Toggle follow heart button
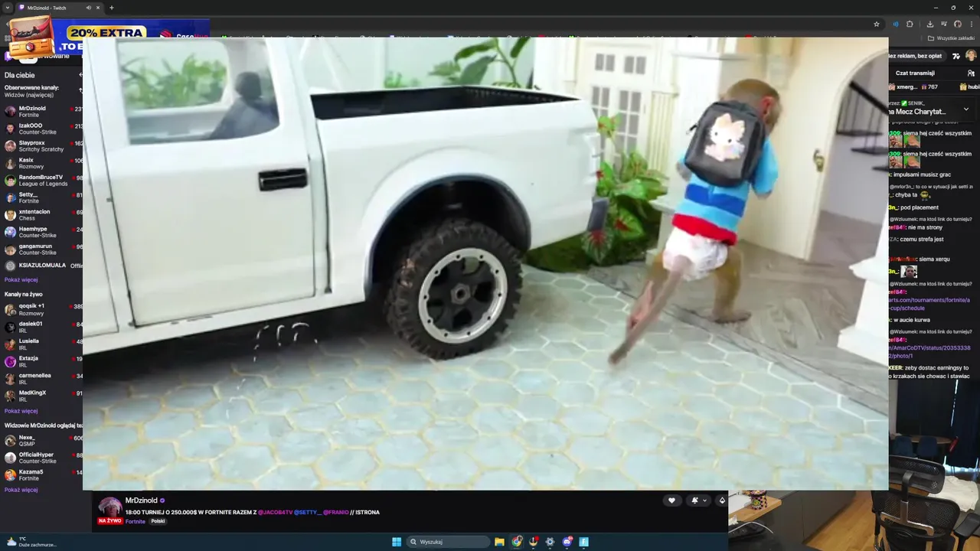Screen dimensions: 980x551 (x=671, y=500)
